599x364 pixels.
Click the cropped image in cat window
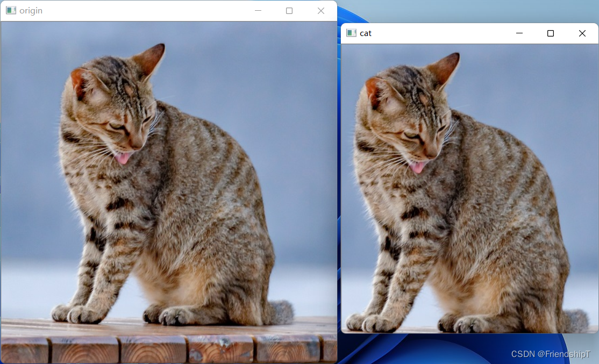(469, 188)
